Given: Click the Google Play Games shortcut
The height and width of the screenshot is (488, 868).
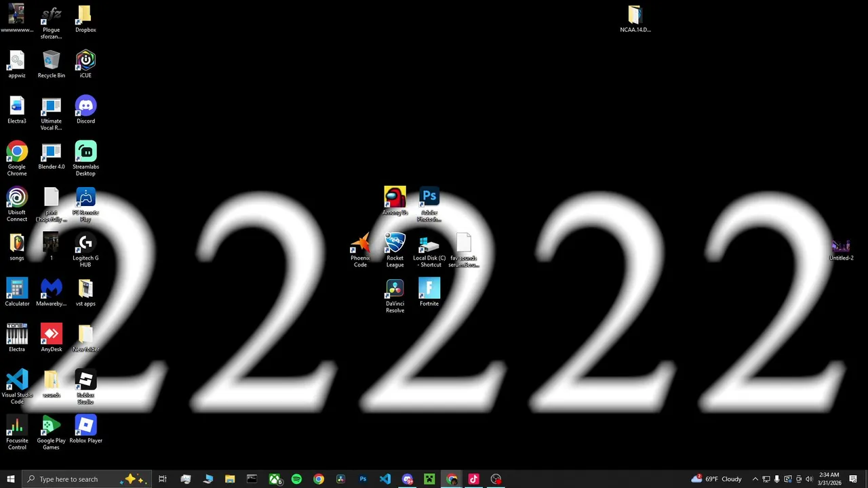Looking at the screenshot, I should [x=52, y=432].
